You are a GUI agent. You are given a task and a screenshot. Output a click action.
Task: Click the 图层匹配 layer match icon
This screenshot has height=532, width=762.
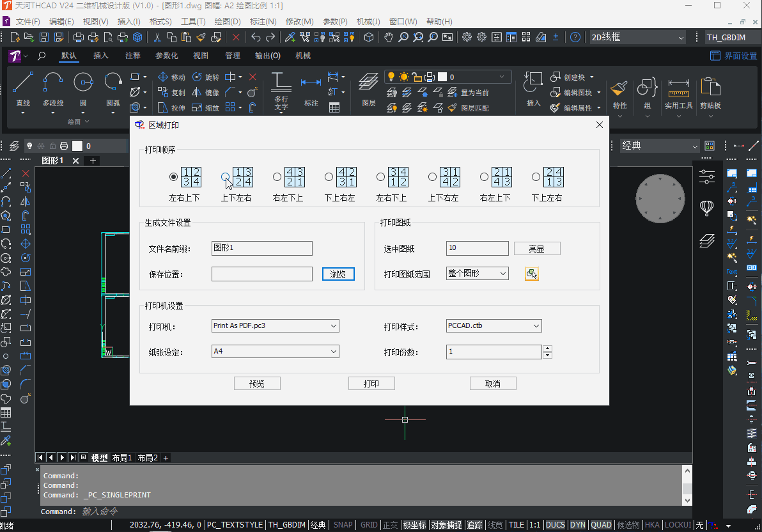(x=453, y=107)
